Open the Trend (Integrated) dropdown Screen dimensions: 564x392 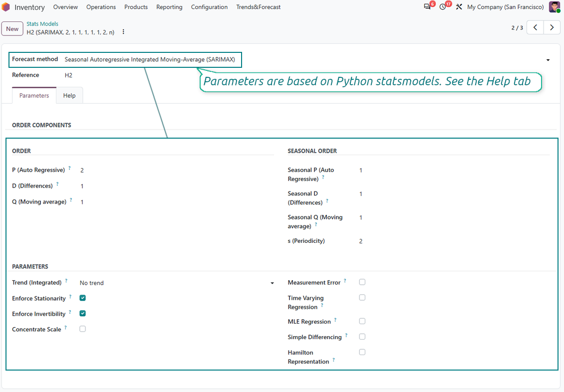point(177,283)
